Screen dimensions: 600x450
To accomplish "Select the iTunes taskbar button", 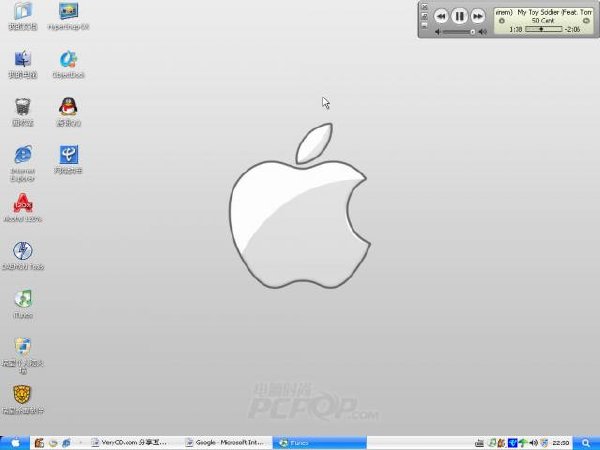I will click(320, 443).
